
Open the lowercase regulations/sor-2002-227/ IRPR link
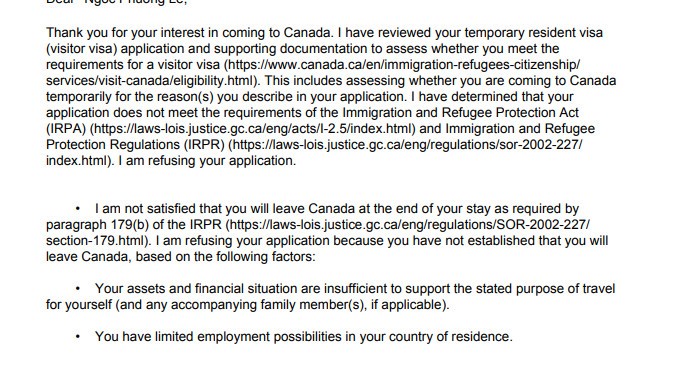[x=407, y=145]
